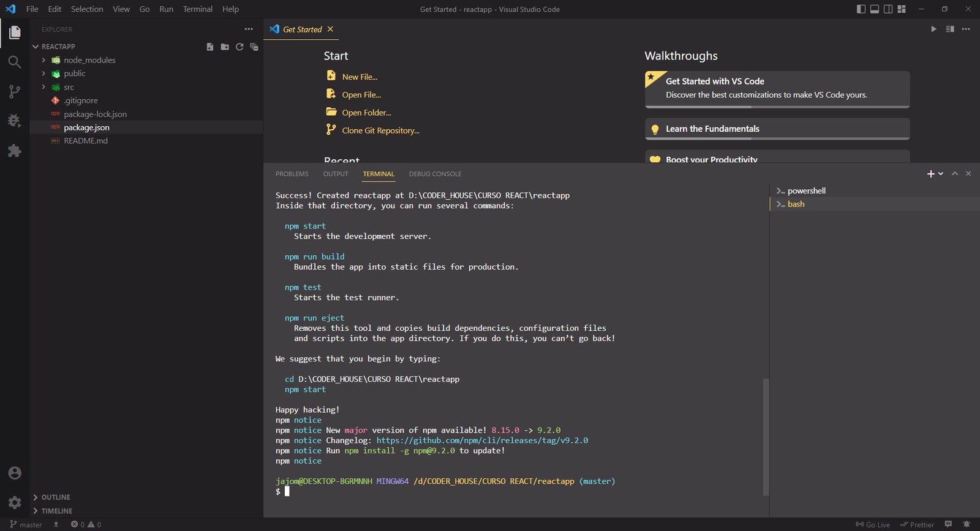980x531 pixels.
Task: Close the terminal panel
Action: 968,174
